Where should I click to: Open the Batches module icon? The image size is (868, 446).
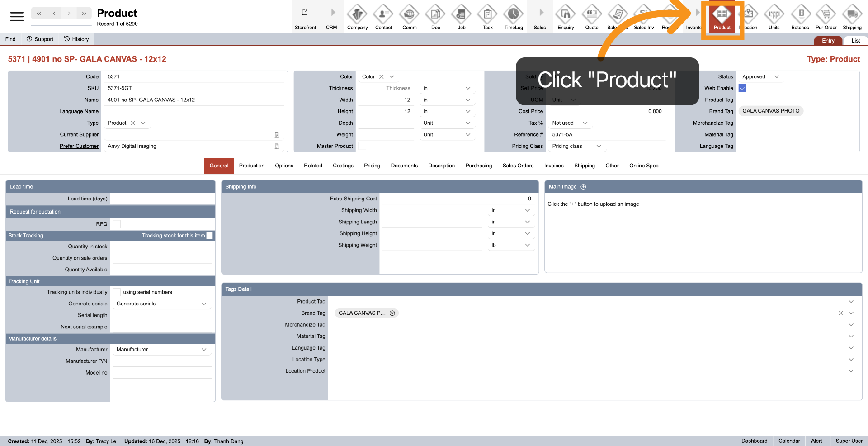tap(800, 15)
